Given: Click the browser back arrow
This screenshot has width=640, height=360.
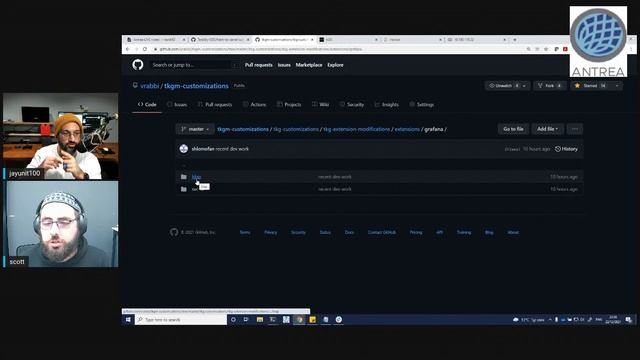Looking at the screenshot, I should [x=128, y=49].
